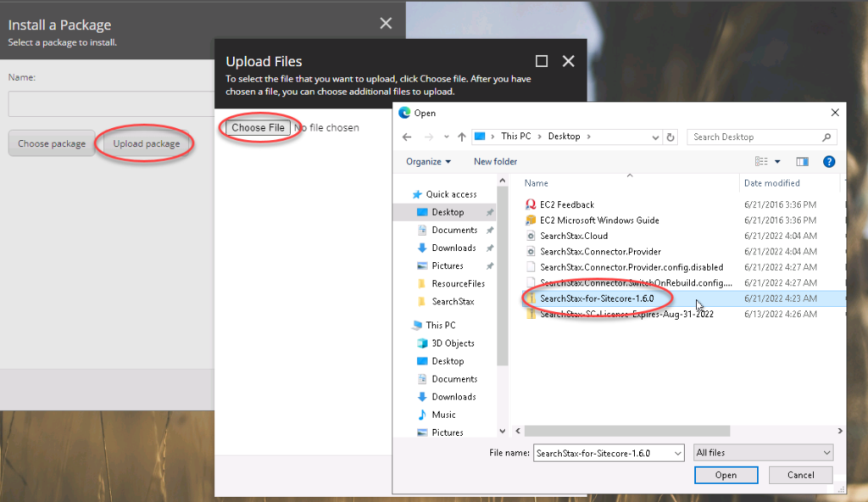Open recent locations dropdown chevron
Viewport: 868px width, 502px height.
point(655,137)
